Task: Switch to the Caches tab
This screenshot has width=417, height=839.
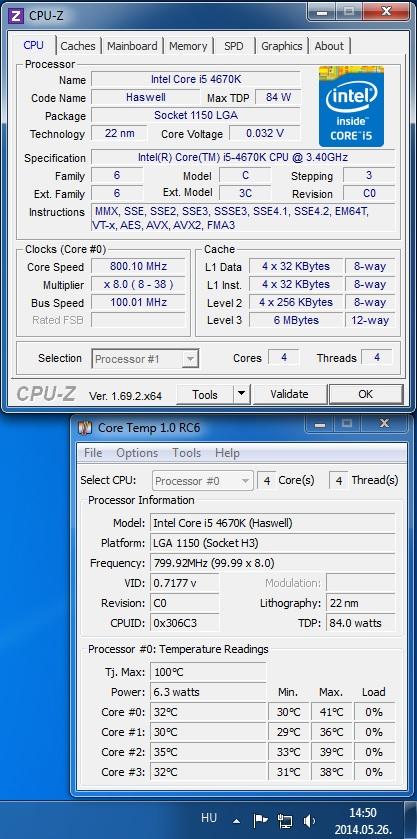Action: [x=78, y=46]
